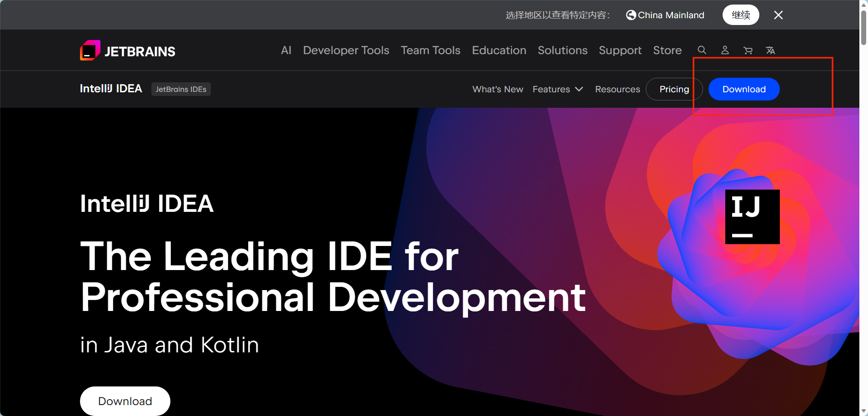Click the IntelliJ IDEA product name in subnav
Image resolution: width=868 pixels, height=416 pixels.
tap(111, 89)
